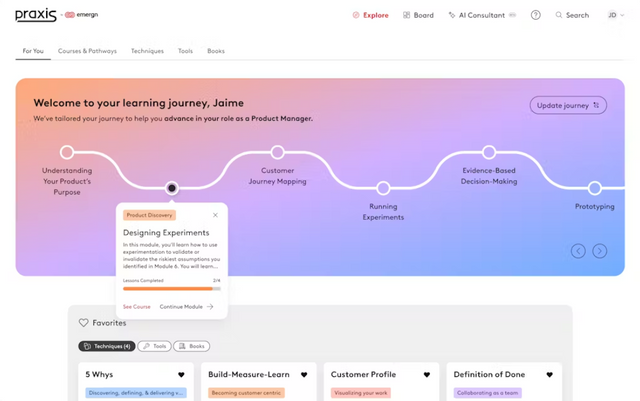Image resolution: width=640 pixels, height=401 pixels.
Task: Close the Designing Experiments popup
Action: pos(216,215)
